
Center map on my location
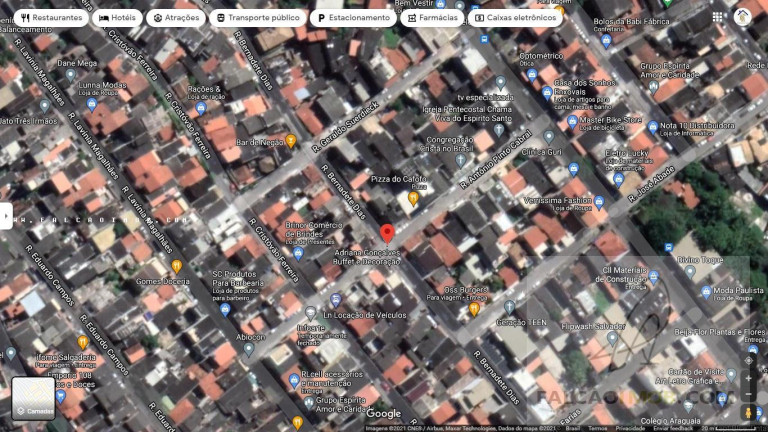748,360
